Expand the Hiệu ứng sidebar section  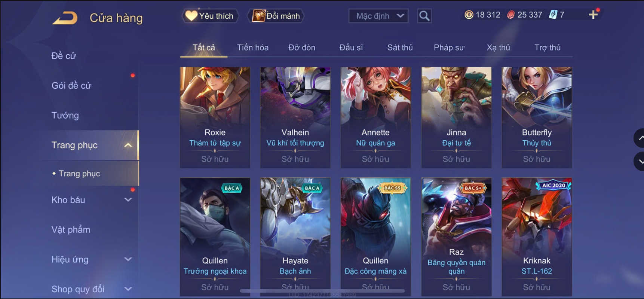[128, 259]
